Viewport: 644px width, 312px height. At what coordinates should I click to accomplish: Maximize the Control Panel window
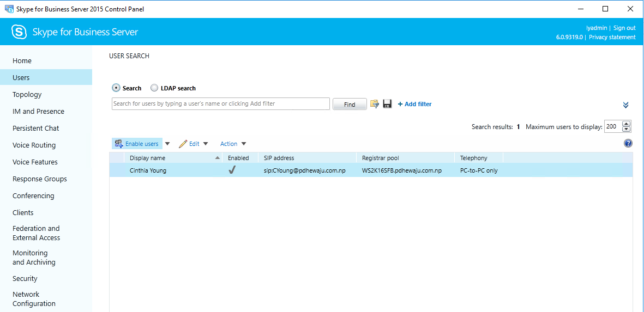tap(605, 9)
